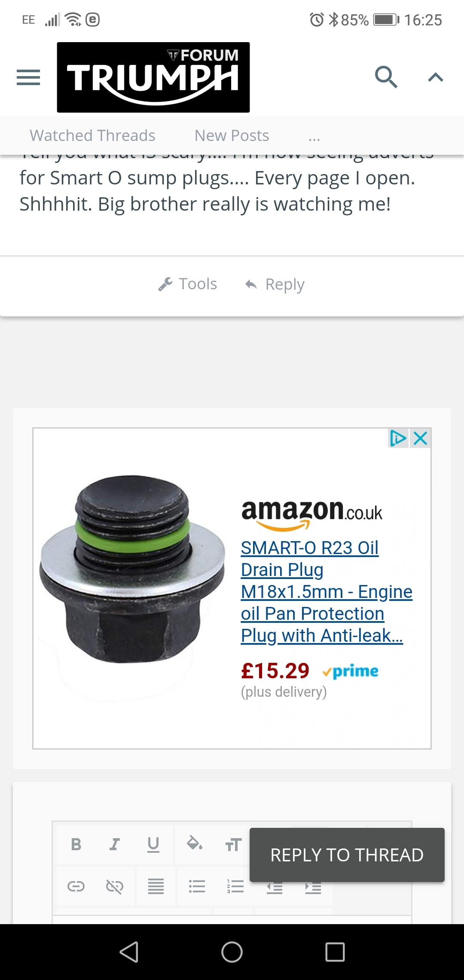The image size is (464, 980).
Task: Open the text alignment options
Action: (x=156, y=886)
